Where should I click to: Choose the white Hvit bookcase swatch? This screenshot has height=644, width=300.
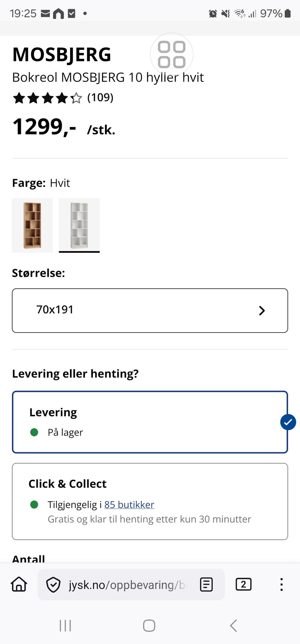pos(79,226)
